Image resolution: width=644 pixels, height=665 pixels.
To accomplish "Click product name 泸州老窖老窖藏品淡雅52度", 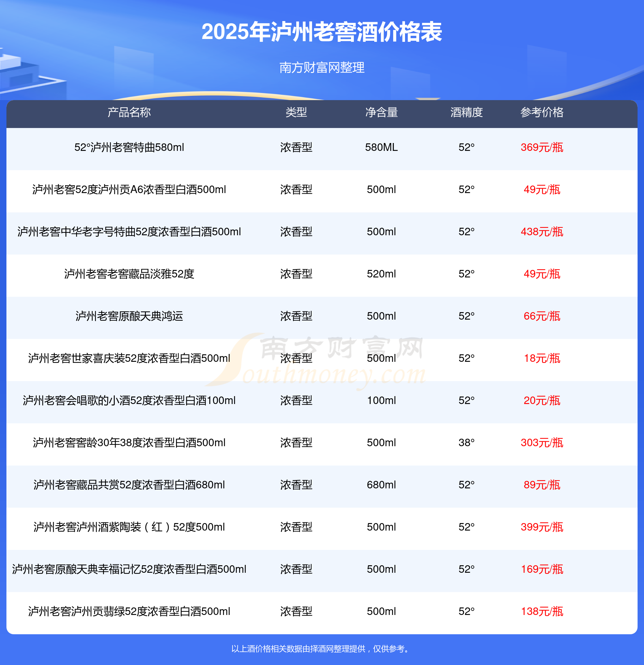I will point(129,274).
